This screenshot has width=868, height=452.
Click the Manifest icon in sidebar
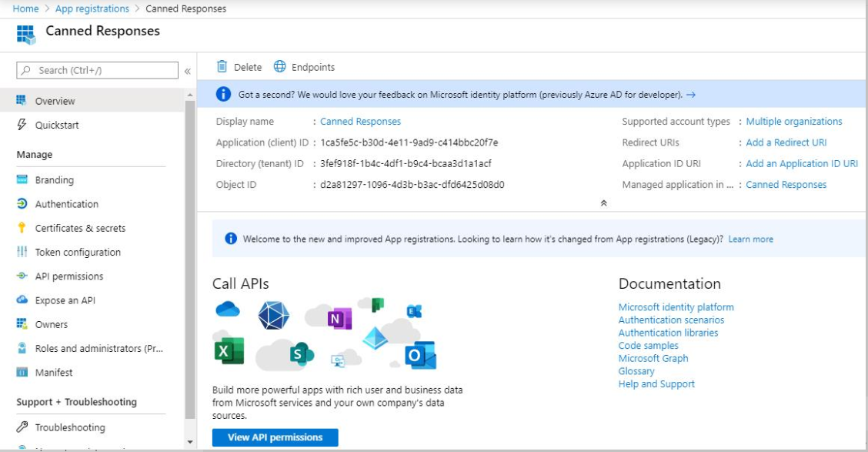pos(22,372)
